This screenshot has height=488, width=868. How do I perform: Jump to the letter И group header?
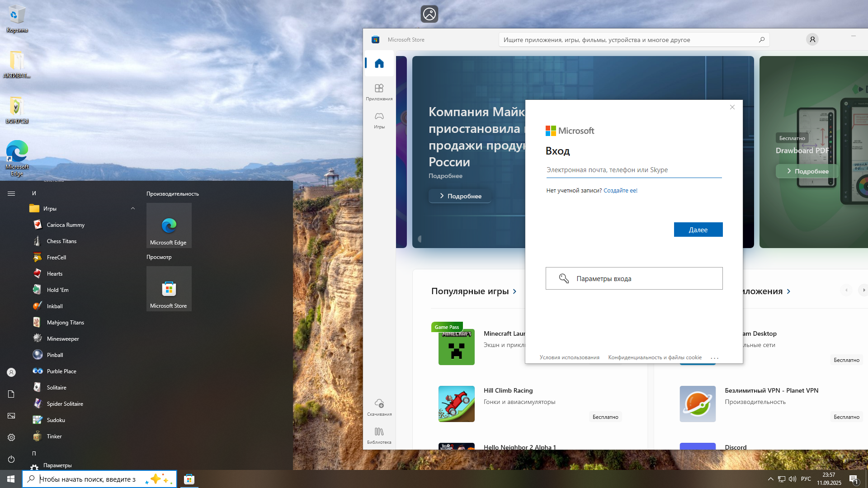34,193
